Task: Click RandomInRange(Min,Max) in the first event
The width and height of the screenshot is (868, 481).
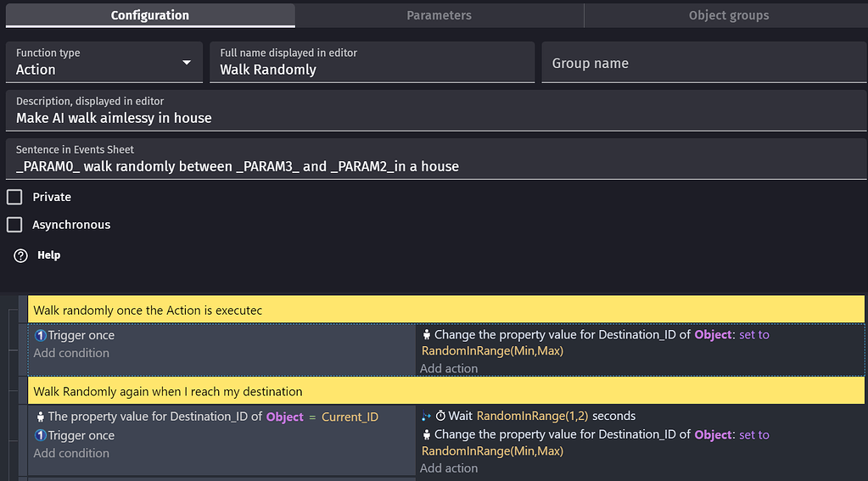Action: 492,351
